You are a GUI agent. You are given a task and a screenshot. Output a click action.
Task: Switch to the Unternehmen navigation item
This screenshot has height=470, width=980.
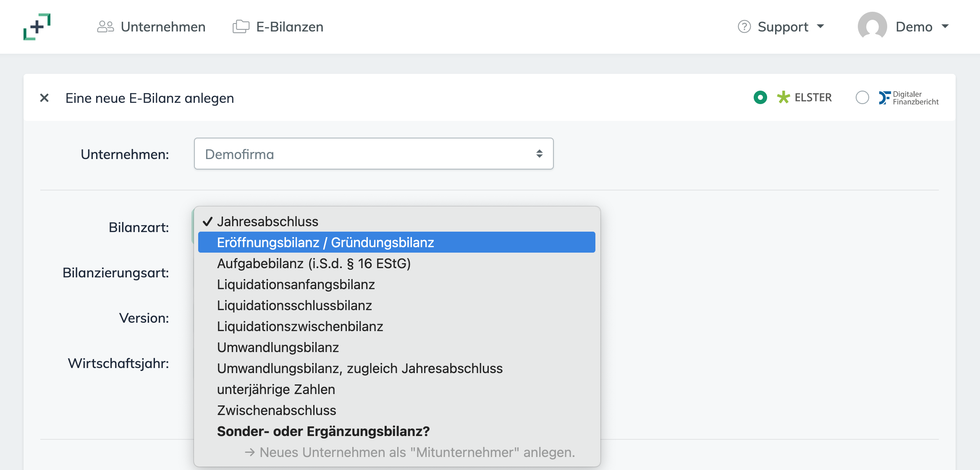(x=163, y=26)
